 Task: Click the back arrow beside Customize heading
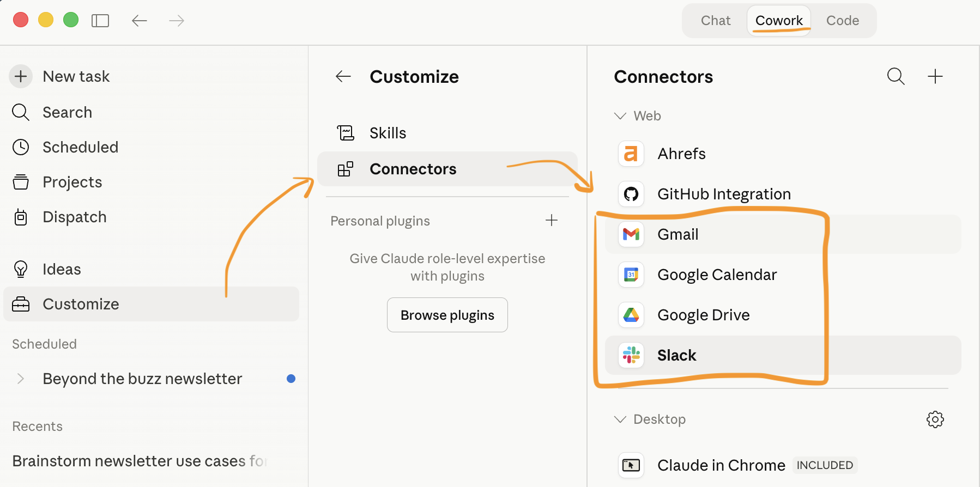(343, 76)
